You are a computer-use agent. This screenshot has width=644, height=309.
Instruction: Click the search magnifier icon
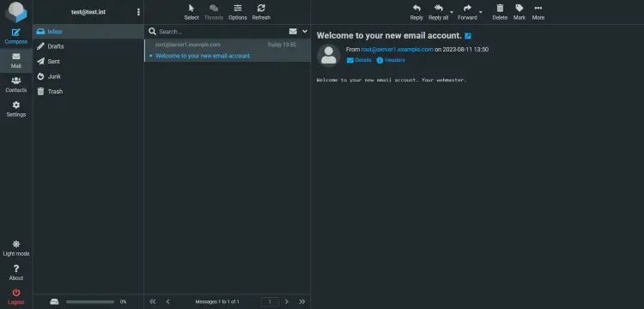click(x=152, y=32)
